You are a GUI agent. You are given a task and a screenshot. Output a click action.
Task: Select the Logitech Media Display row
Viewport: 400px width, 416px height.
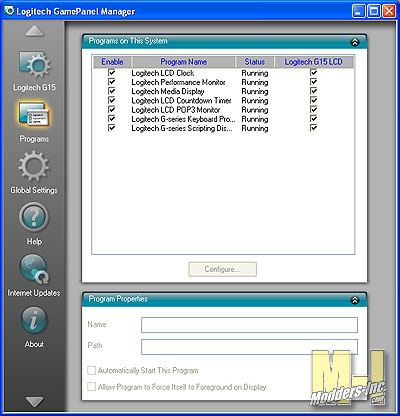tap(223, 91)
